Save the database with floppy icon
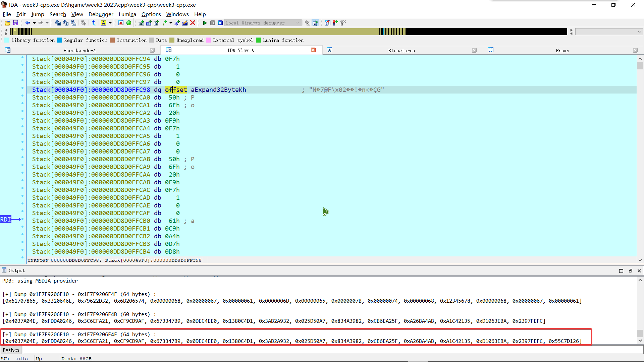This screenshot has height=362, width=644. click(15, 23)
